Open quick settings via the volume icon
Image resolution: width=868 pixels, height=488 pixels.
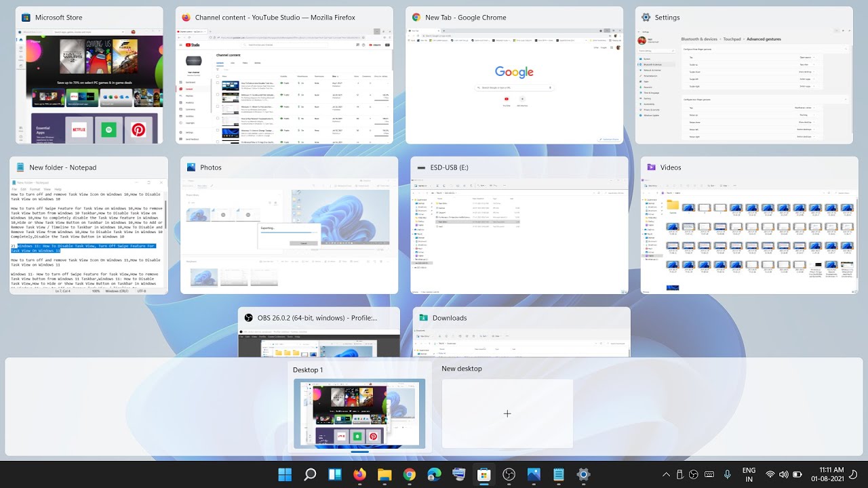point(783,474)
